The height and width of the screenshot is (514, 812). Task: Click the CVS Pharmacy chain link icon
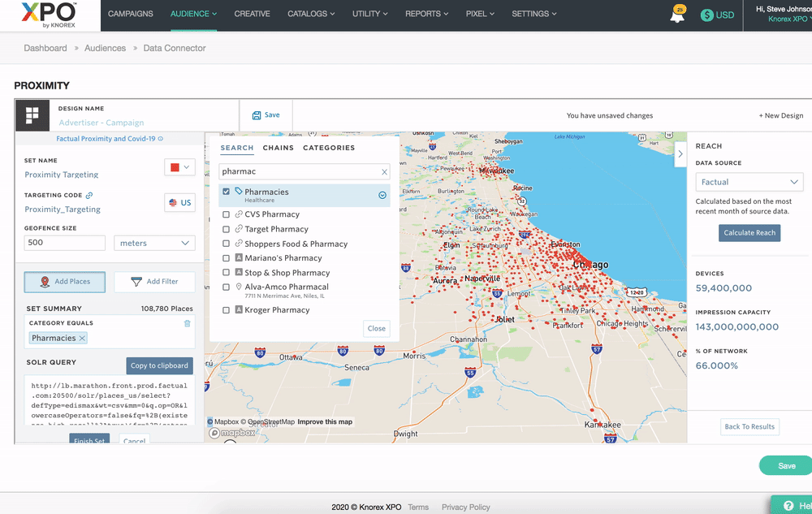coord(239,214)
